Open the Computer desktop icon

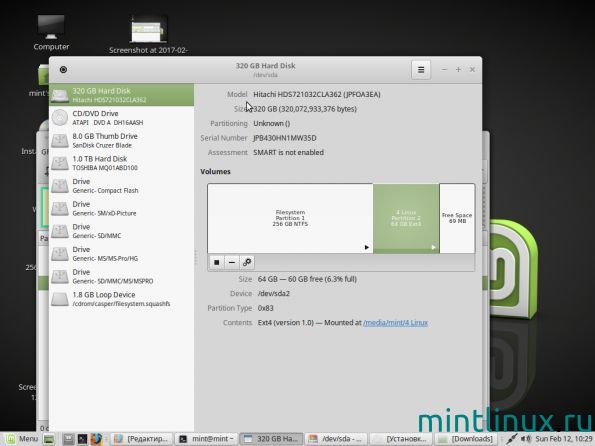51,32
